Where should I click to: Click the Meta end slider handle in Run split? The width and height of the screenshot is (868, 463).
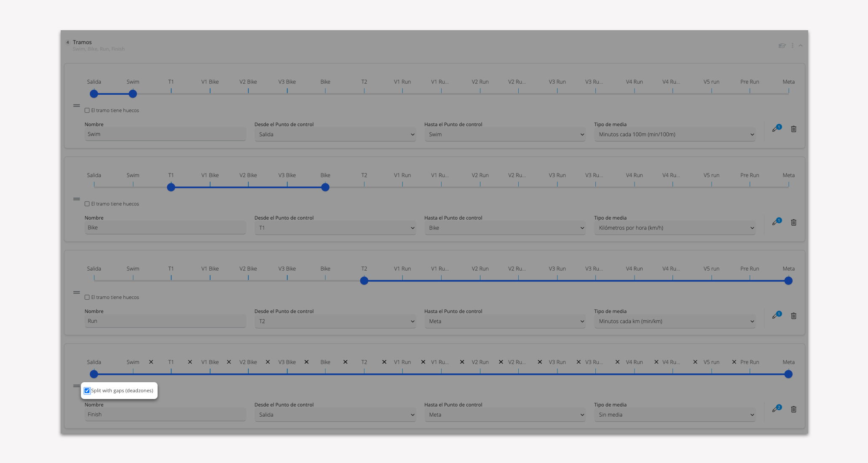788,281
